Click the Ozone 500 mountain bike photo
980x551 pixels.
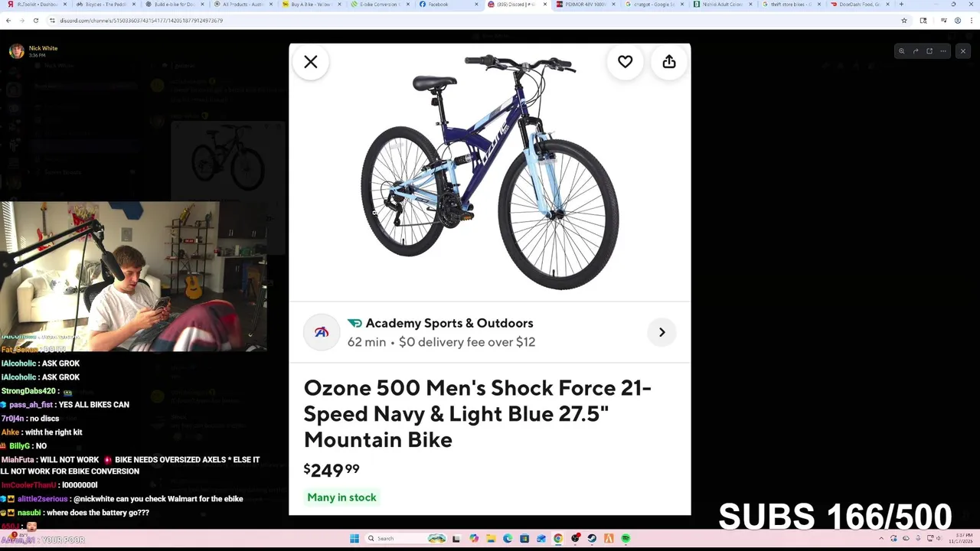coord(490,172)
